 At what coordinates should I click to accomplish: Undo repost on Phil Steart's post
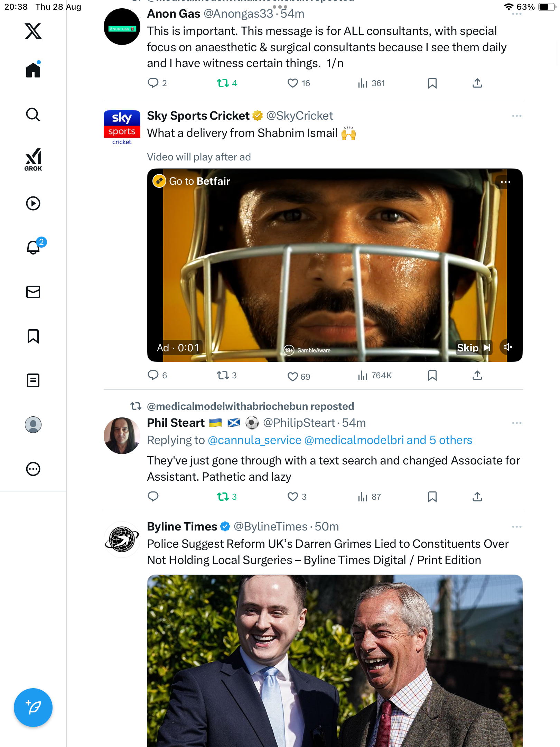point(223,497)
